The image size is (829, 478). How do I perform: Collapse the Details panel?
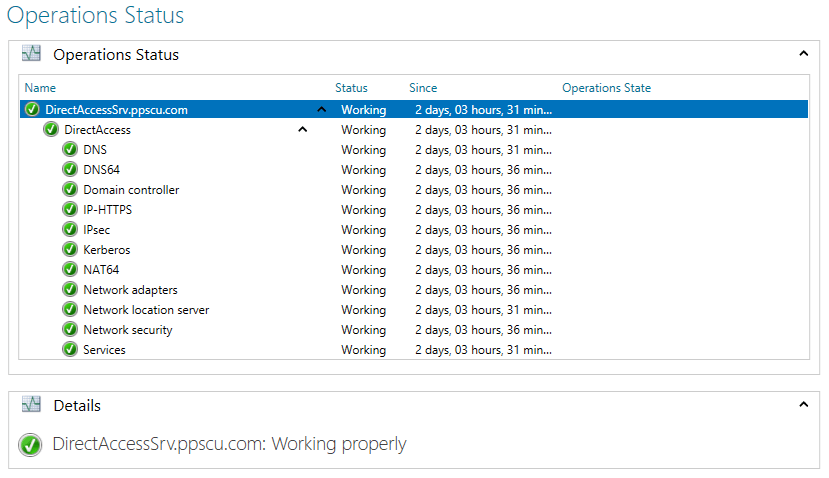[804, 405]
